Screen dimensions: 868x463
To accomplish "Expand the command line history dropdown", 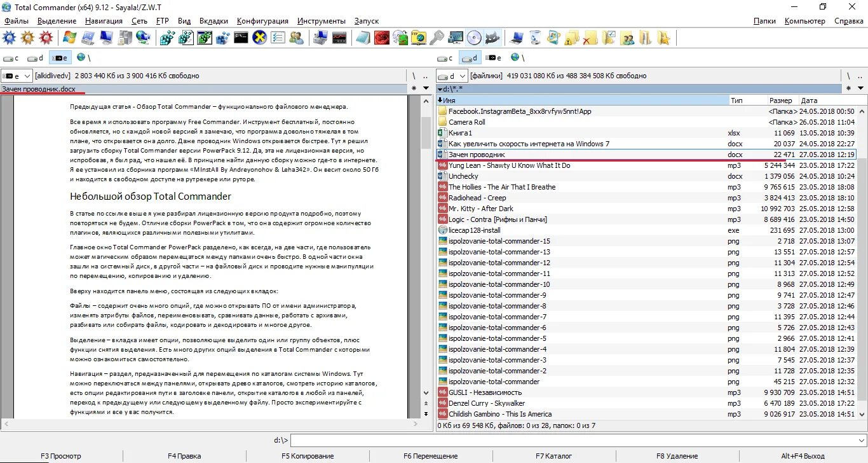I will 861,439.
